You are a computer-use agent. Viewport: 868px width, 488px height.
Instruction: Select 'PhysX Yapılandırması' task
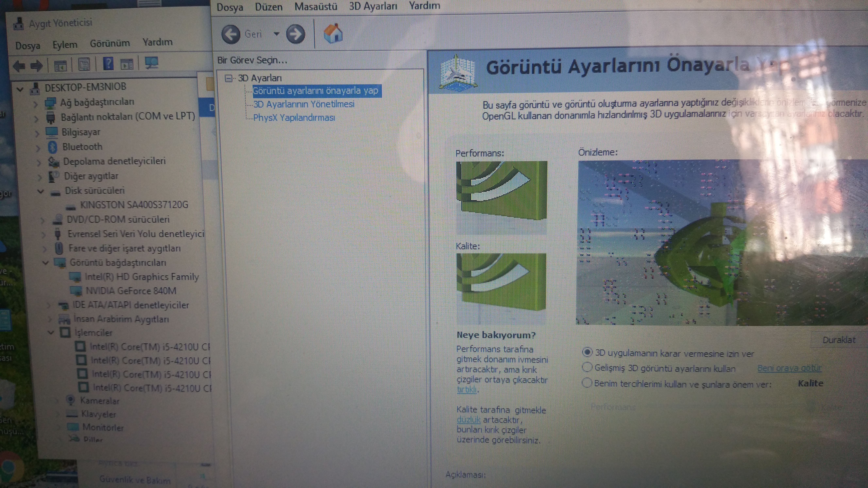(x=294, y=118)
